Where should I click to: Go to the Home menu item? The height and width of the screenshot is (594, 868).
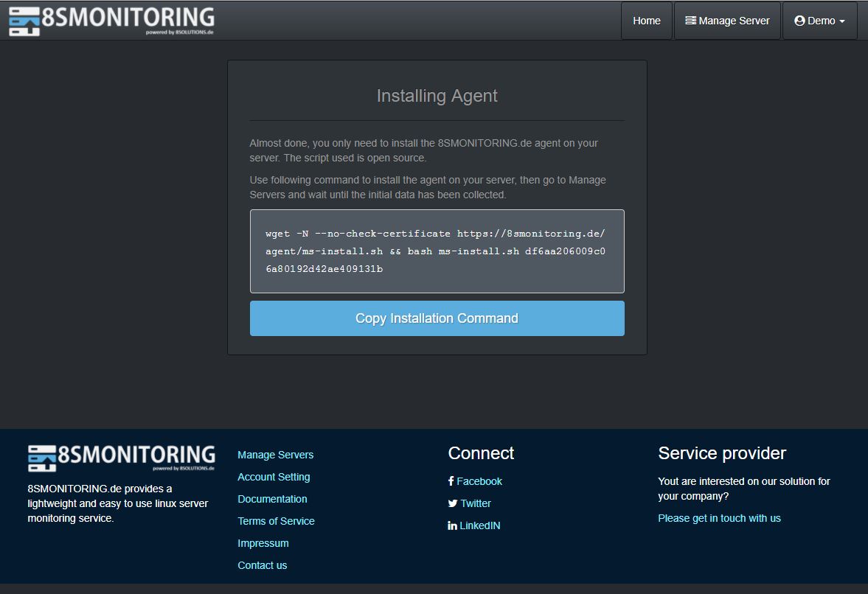click(646, 21)
